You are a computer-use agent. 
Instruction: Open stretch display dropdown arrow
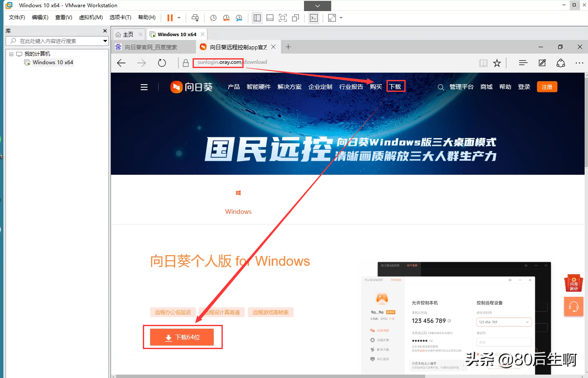coord(341,18)
